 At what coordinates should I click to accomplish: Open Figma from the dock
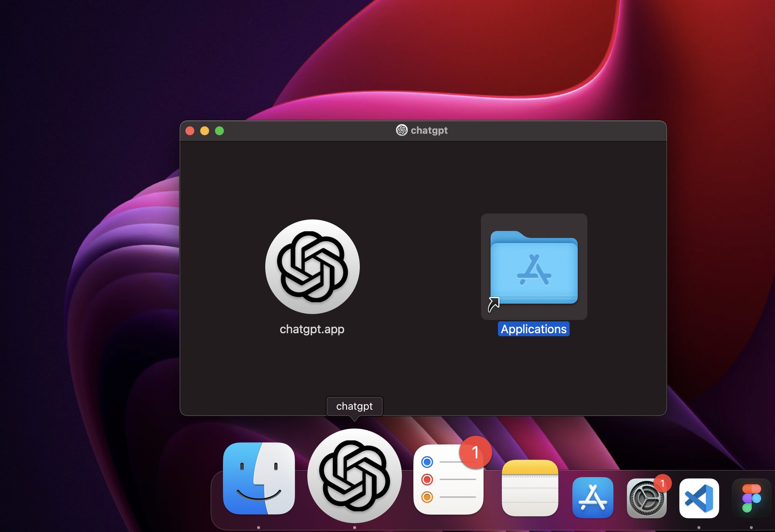point(751,498)
